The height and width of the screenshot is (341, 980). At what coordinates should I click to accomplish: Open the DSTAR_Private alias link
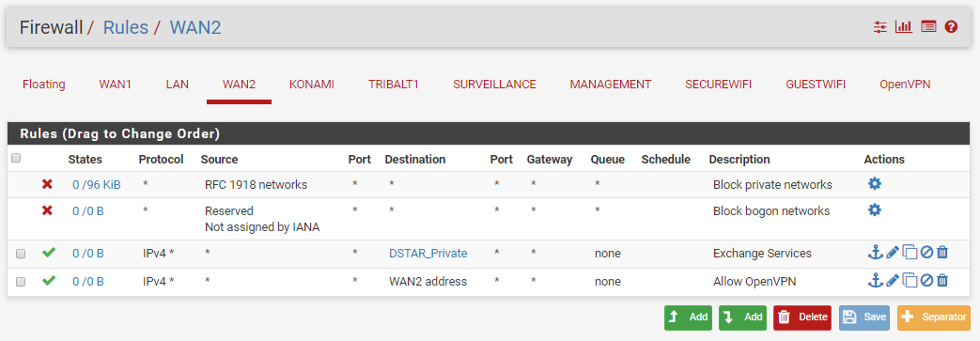pyautogui.click(x=428, y=254)
